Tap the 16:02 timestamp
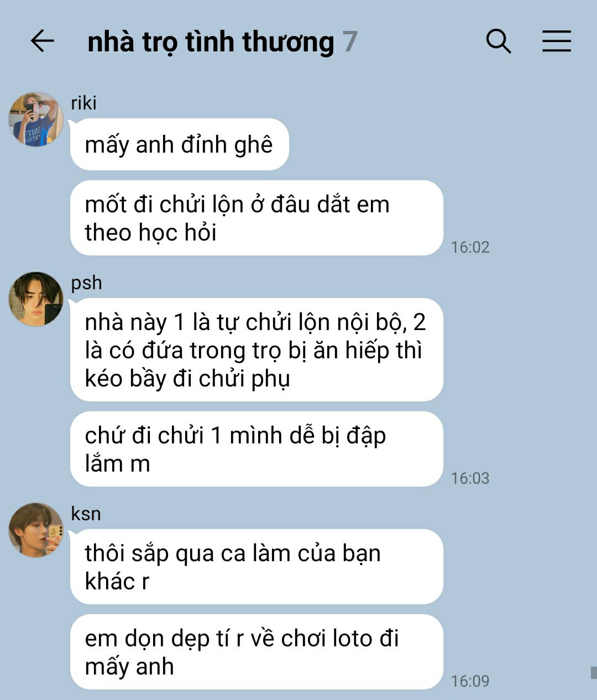 pyautogui.click(x=470, y=247)
